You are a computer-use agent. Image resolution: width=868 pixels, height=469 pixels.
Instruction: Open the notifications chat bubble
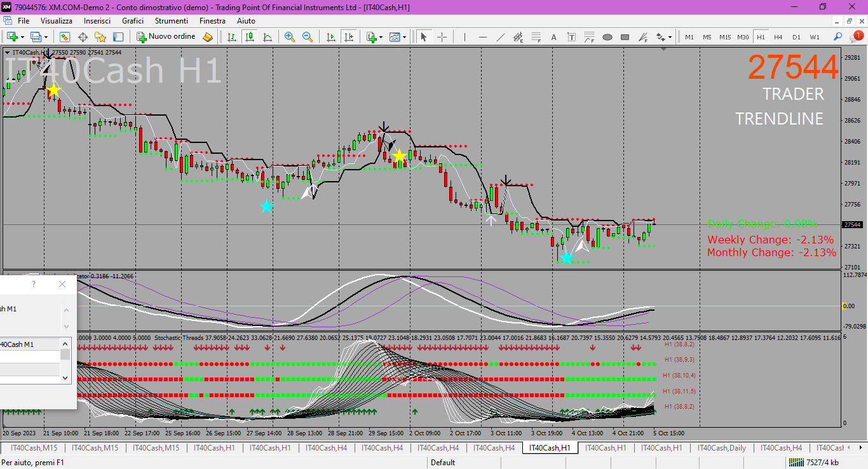point(855,36)
